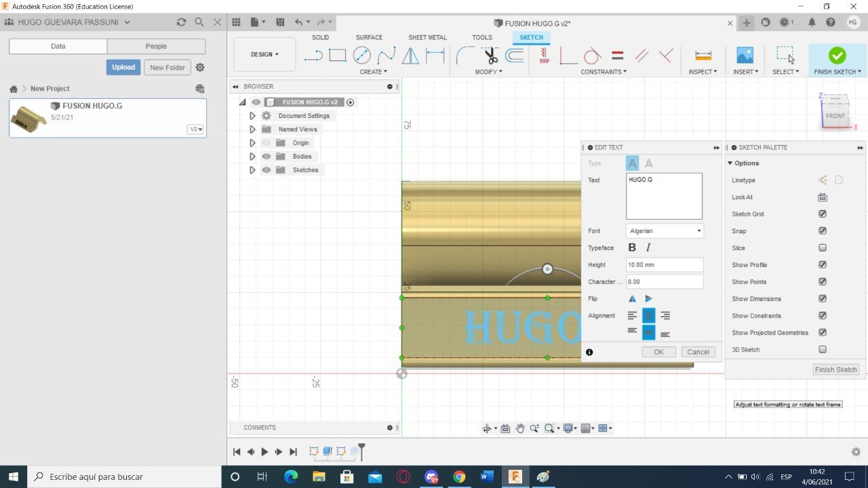
Task: Align text to the left horizontally
Action: pos(632,316)
